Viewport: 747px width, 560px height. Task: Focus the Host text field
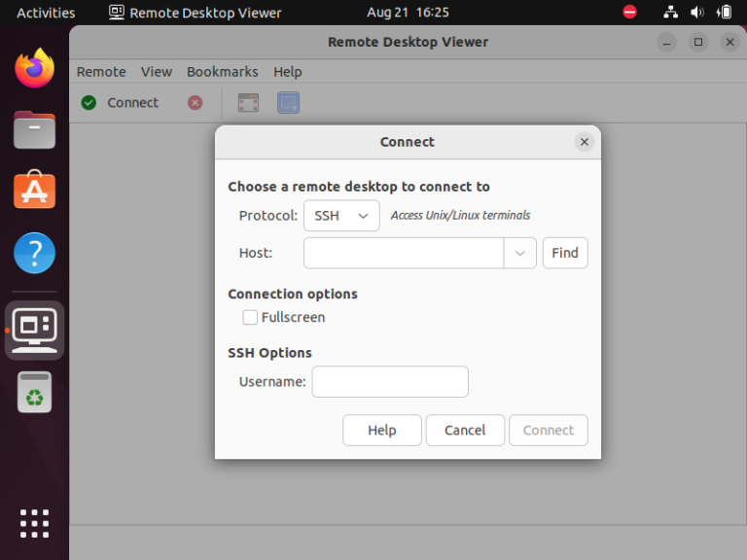point(404,253)
